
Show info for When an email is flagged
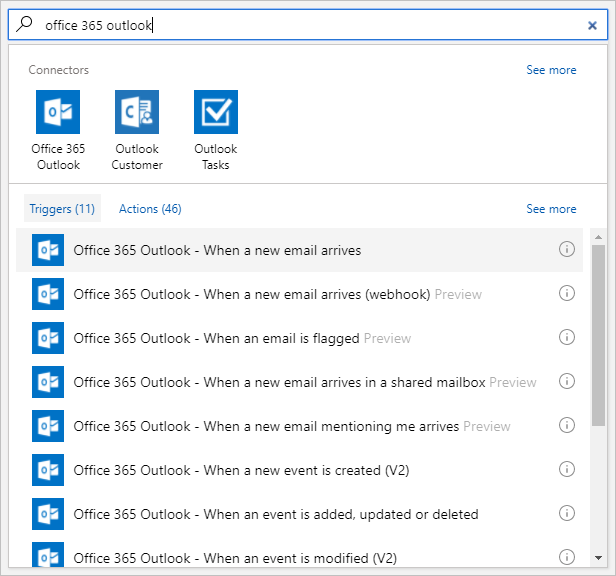[x=566, y=337]
